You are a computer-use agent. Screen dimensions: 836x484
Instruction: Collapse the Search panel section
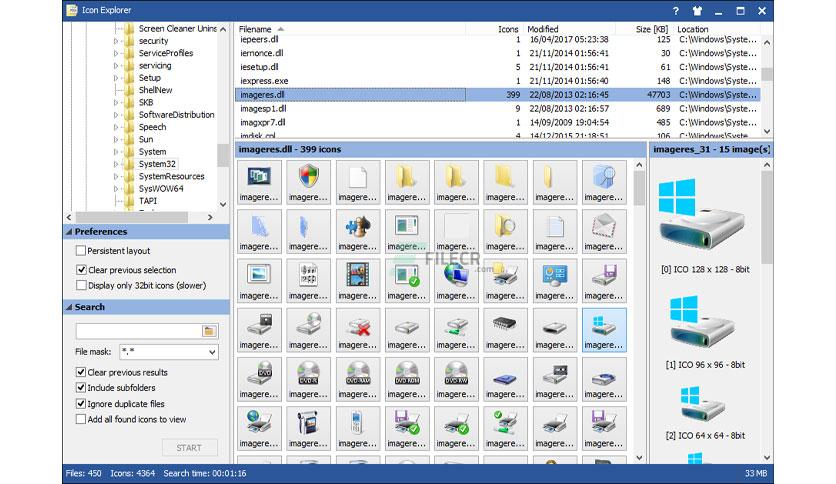[69, 307]
